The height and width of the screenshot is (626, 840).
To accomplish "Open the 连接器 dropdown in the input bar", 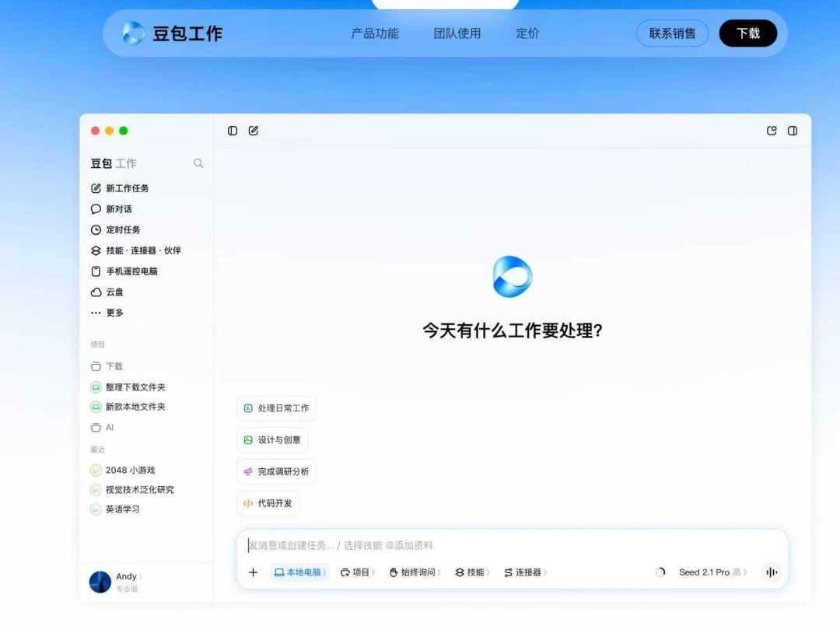I will click(x=525, y=572).
